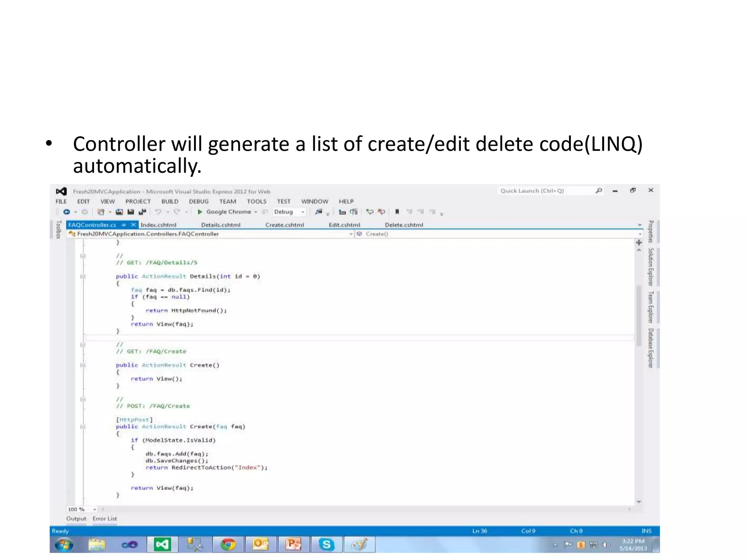Open the Undo history dropdown arrow
Image resolution: width=747 pixels, height=560 pixels.
168,212
